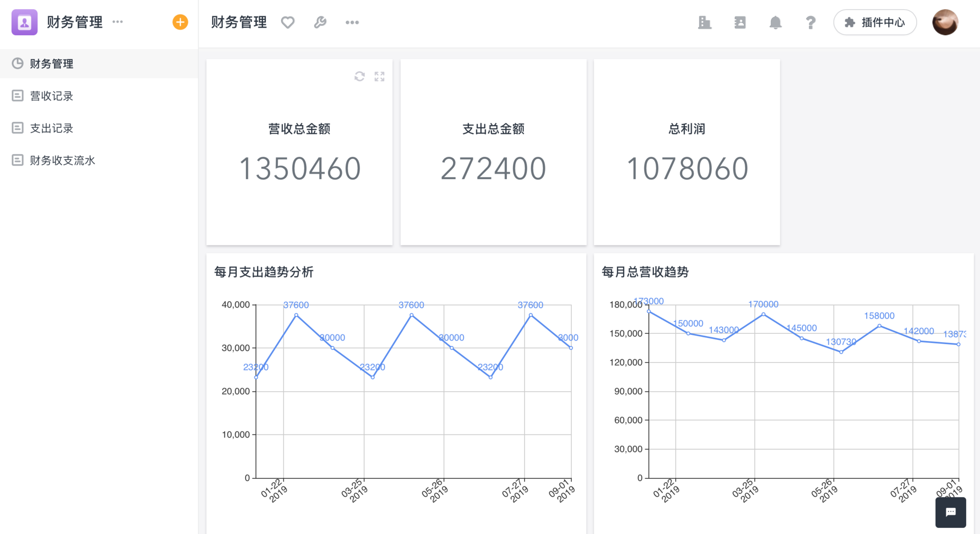The height and width of the screenshot is (534, 980).
Task: Click the 营收记录 sidebar worksheet icon
Action: [x=17, y=95]
